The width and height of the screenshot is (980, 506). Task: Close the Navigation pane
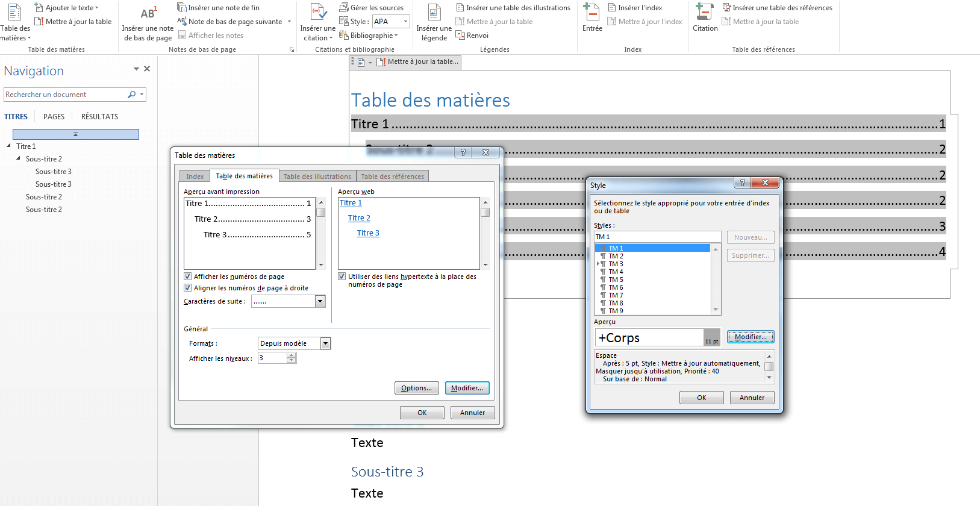click(147, 69)
